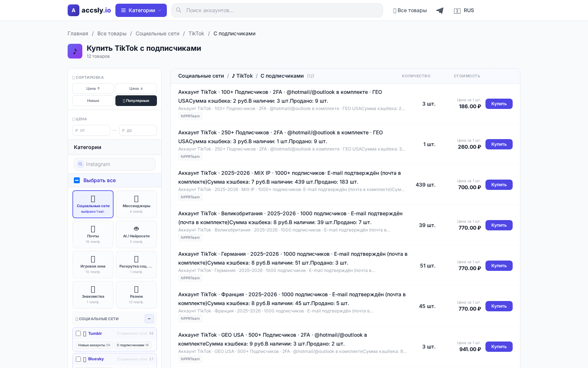Select the Социальные сети category tile

pos(93,204)
